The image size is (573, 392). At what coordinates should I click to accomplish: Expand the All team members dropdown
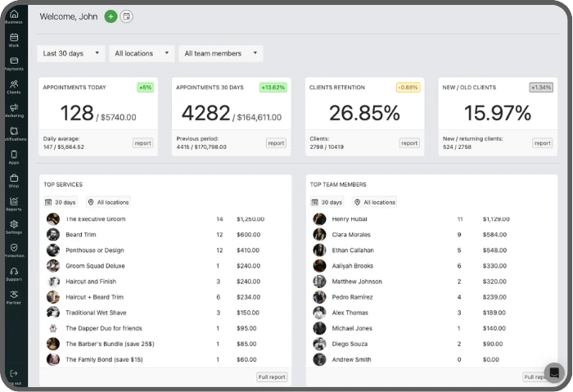[220, 53]
